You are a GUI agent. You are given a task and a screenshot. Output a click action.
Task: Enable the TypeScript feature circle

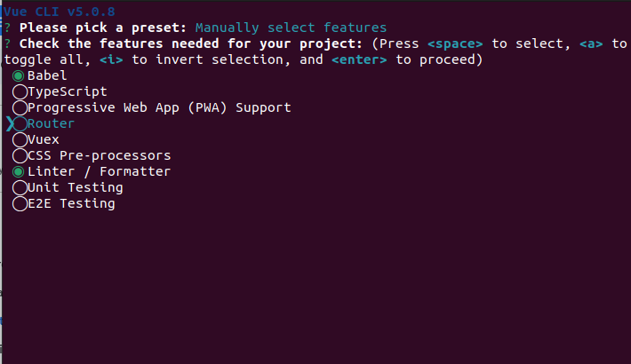(x=20, y=91)
